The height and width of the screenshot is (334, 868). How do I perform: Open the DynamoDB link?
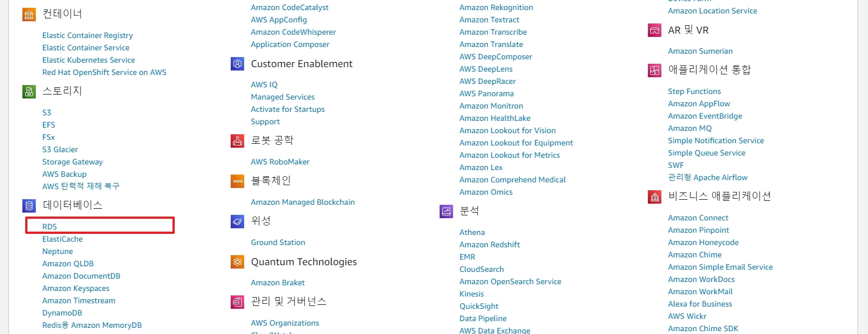click(x=62, y=313)
